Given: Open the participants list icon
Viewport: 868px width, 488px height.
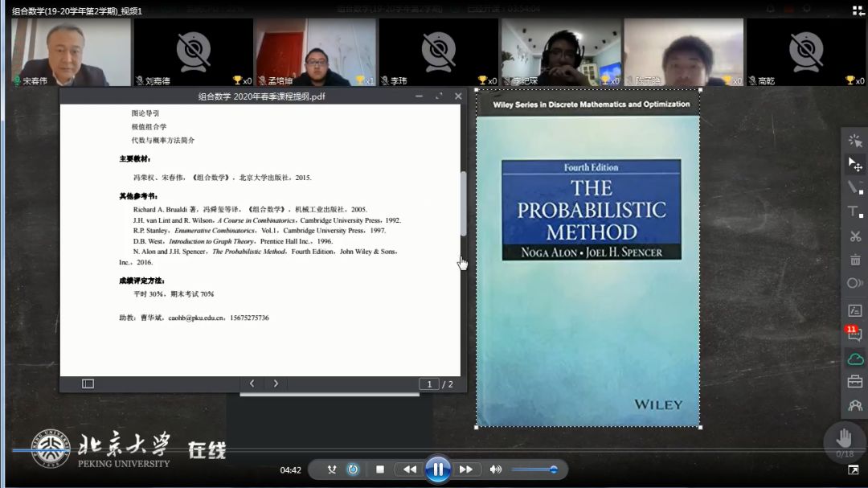Looking at the screenshot, I should tap(855, 406).
